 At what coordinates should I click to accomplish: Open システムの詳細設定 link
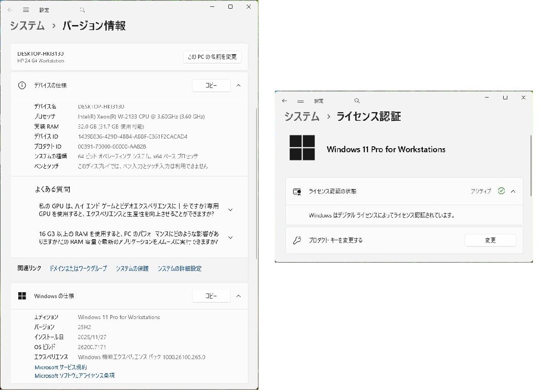click(180, 268)
